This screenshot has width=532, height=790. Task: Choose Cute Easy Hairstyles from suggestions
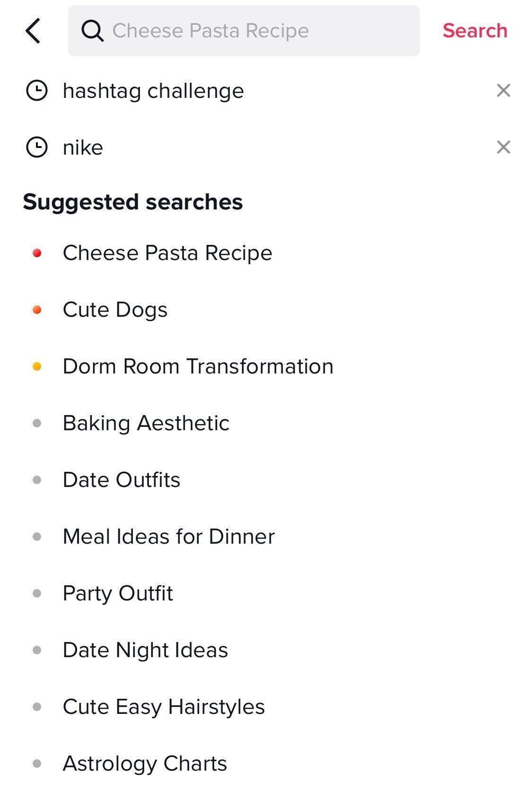point(164,707)
